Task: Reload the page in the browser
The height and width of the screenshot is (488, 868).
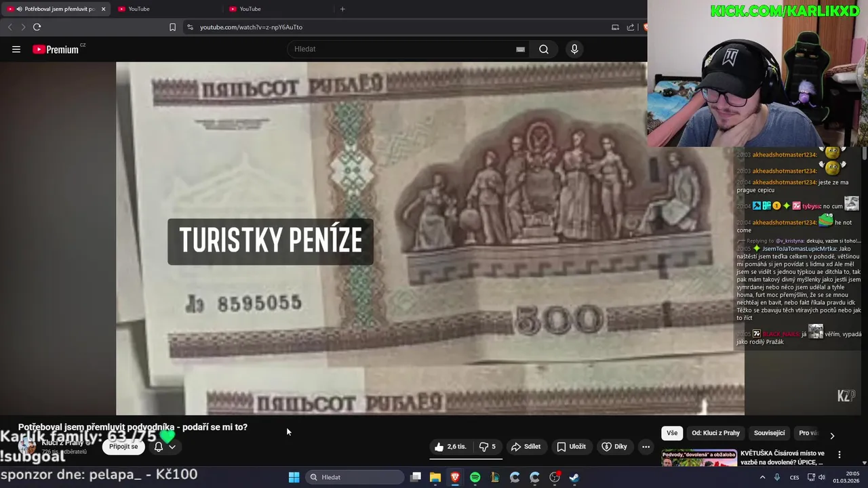Action: coord(37,27)
